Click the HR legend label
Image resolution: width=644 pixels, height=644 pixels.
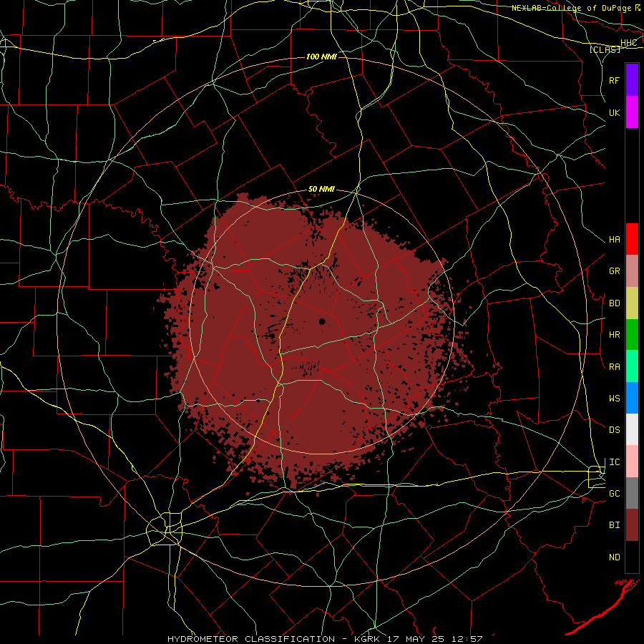pos(614,335)
